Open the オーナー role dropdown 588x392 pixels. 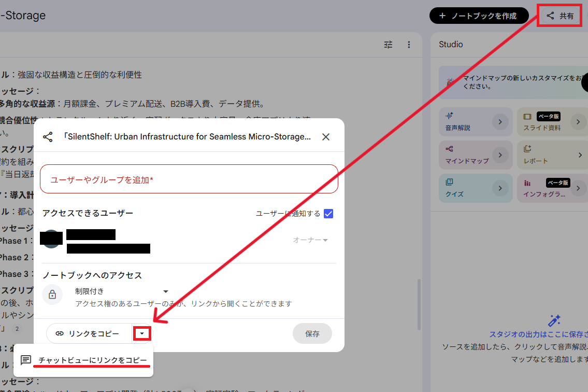tap(310, 240)
